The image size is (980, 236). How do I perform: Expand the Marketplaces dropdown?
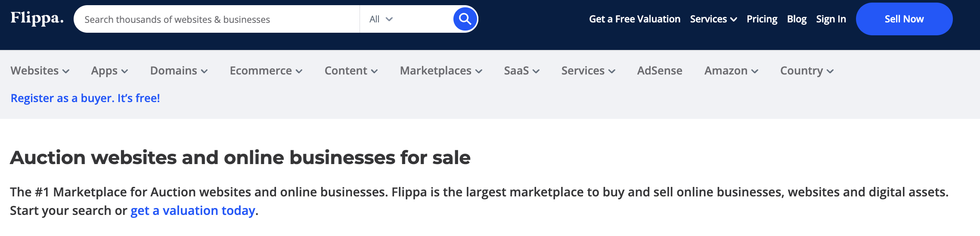(x=441, y=71)
